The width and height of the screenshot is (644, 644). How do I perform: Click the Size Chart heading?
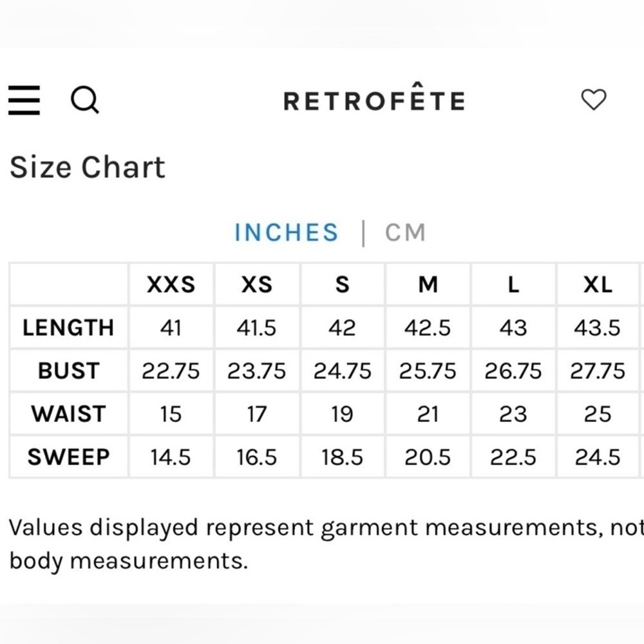pyautogui.click(x=88, y=167)
